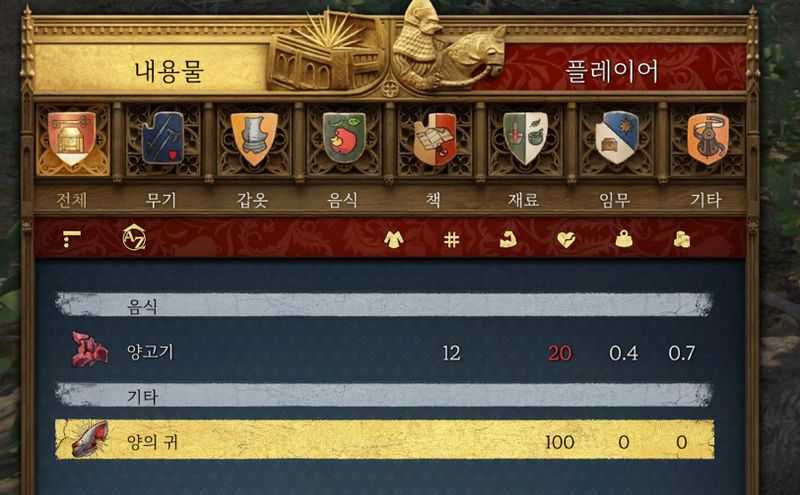Open the 재료 ingredients shield icon
Viewport: 800px width, 495px height.
526,138
